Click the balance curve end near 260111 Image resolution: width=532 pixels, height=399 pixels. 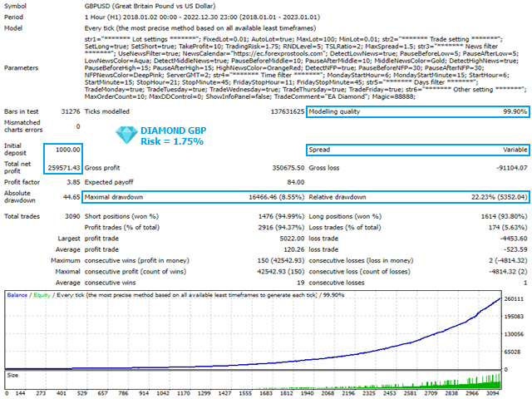(499, 299)
